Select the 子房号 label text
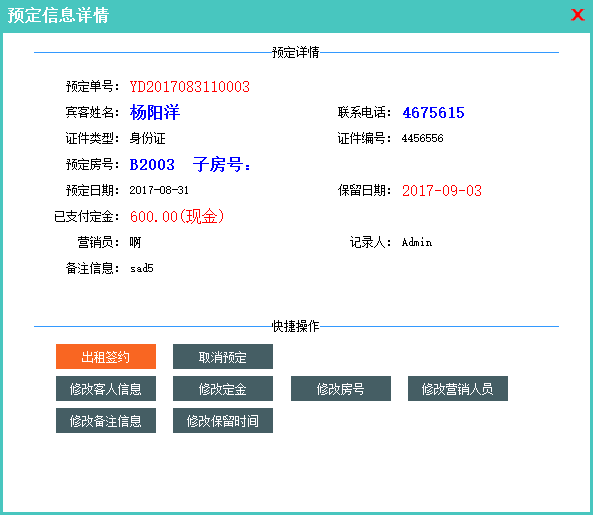 click(x=222, y=164)
